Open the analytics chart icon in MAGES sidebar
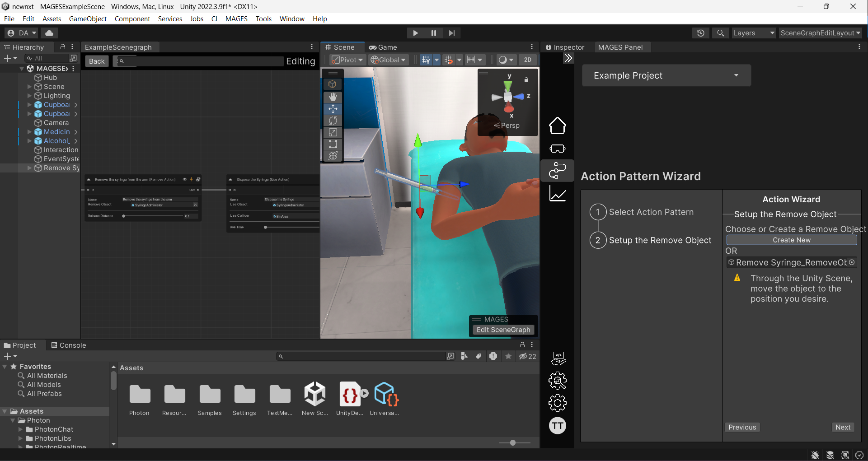This screenshot has width=868, height=461. 557,194
